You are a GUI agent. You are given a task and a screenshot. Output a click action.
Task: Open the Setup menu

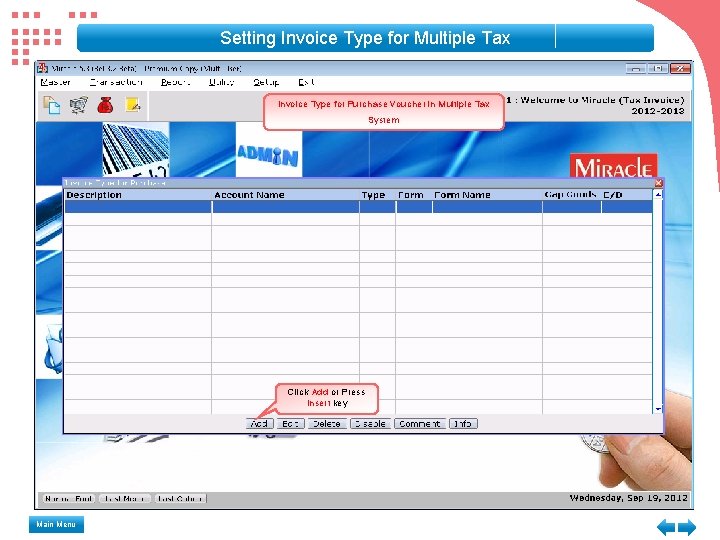266,82
